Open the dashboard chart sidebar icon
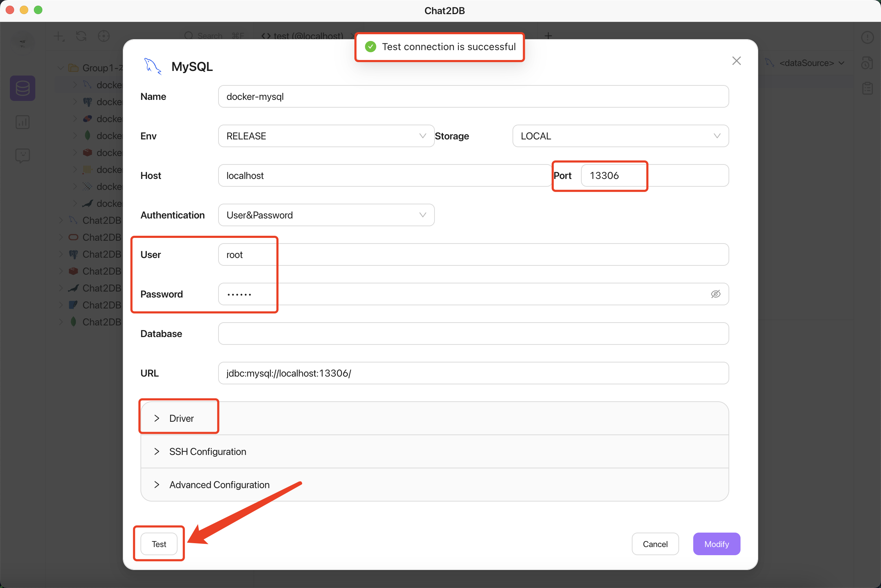Image resolution: width=881 pixels, height=588 pixels. 23,122
